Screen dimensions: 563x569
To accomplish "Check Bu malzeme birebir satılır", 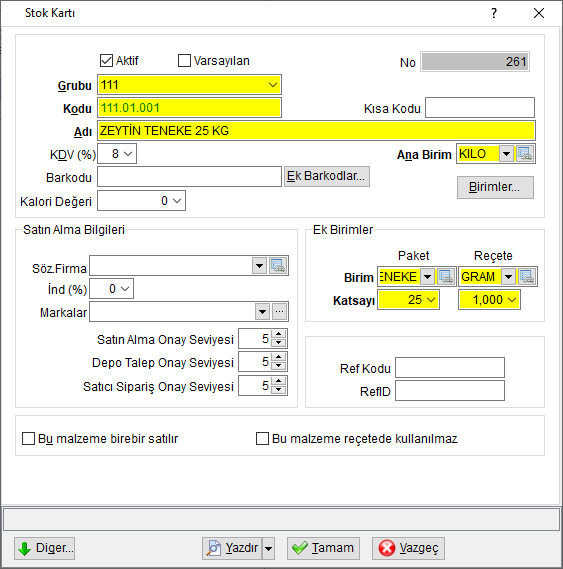I will coord(28,438).
